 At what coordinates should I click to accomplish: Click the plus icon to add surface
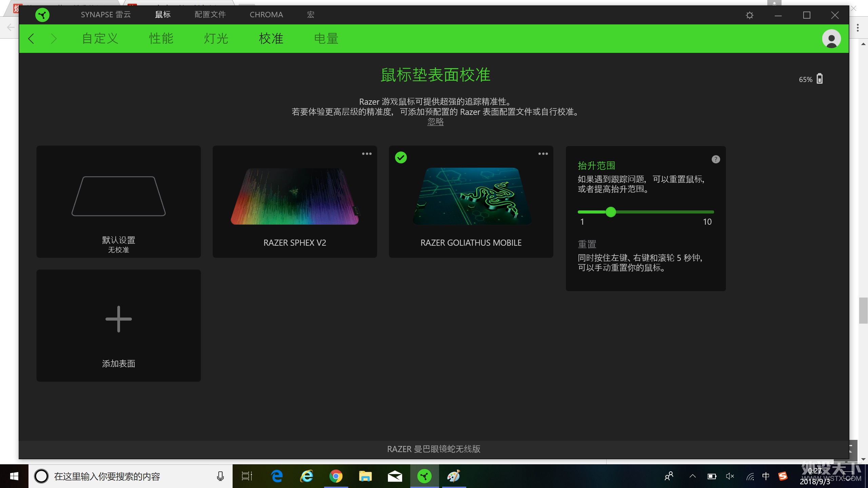[119, 319]
